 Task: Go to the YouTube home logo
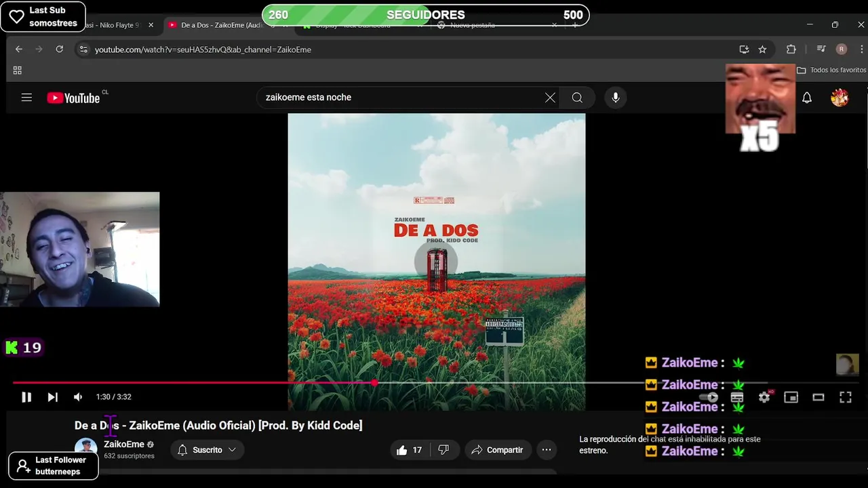click(73, 98)
